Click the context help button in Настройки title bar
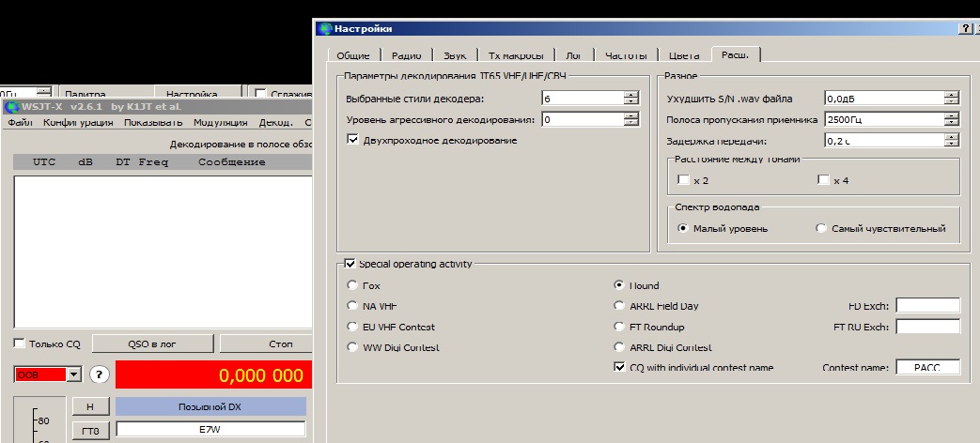Image resolution: width=980 pixels, height=443 pixels. coord(964,29)
